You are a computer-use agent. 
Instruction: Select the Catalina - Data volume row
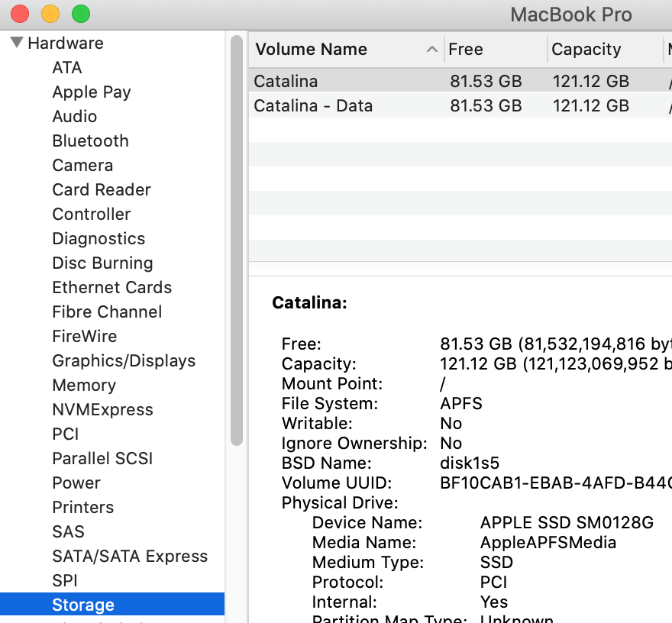point(460,105)
